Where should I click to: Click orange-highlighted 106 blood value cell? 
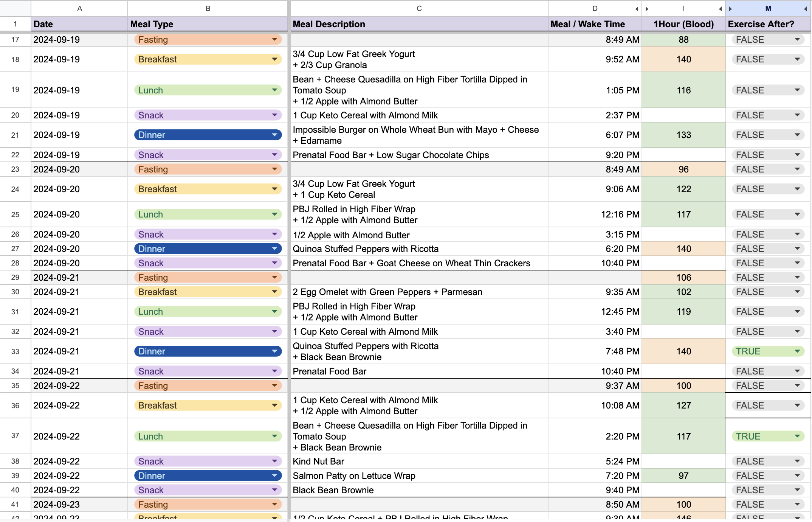tap(683, 277)
